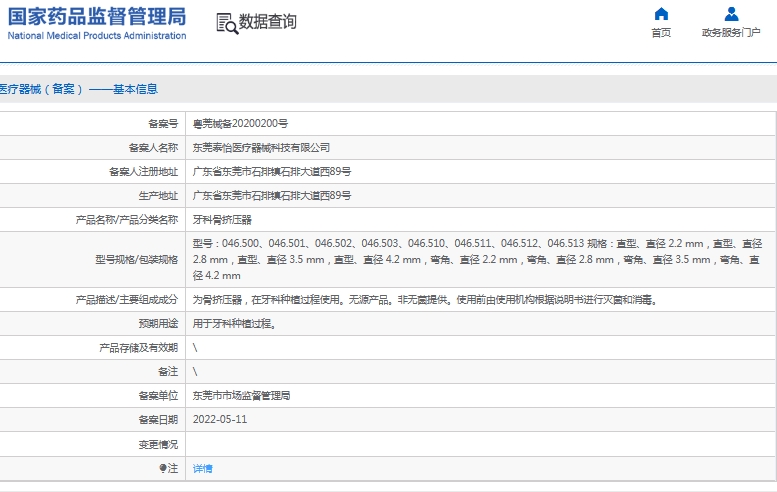The height and width of the screenshot is (492, 777).
Task: Click the 备案日期 row label
Action: (x=158, y=419)
